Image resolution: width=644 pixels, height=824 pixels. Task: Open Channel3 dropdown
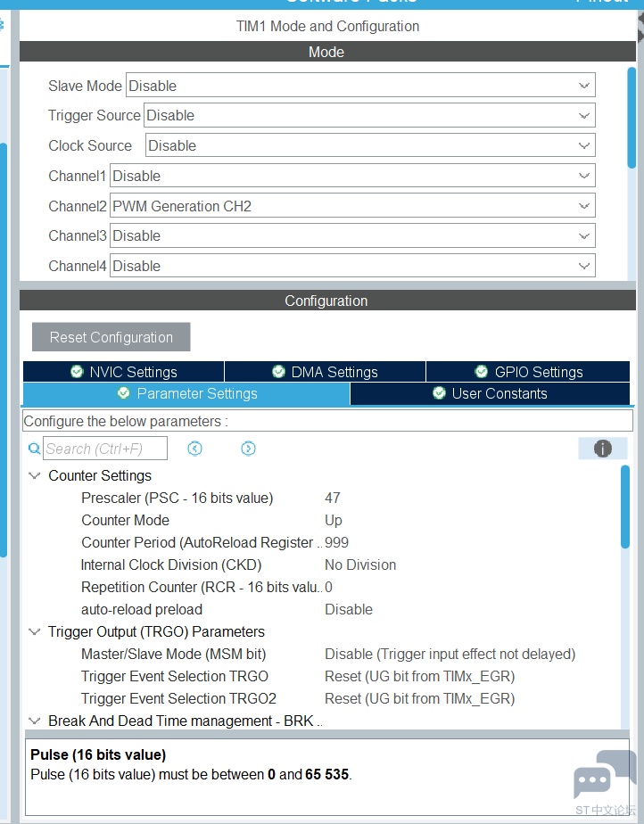(352, 235)
